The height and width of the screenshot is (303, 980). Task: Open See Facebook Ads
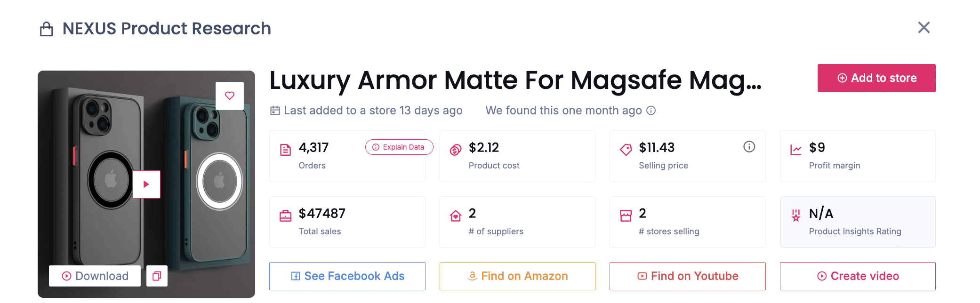(x=347, y=276)
